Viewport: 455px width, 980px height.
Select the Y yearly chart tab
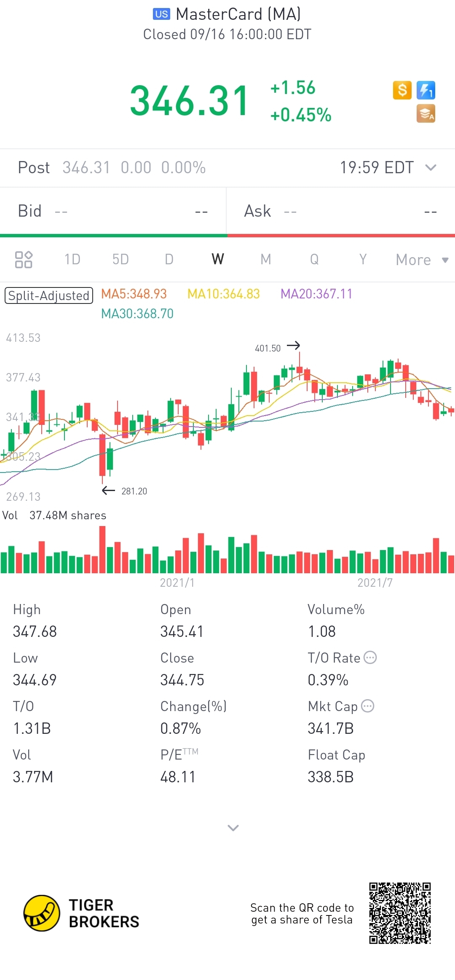pyautogui.click(x=363, y=259)
